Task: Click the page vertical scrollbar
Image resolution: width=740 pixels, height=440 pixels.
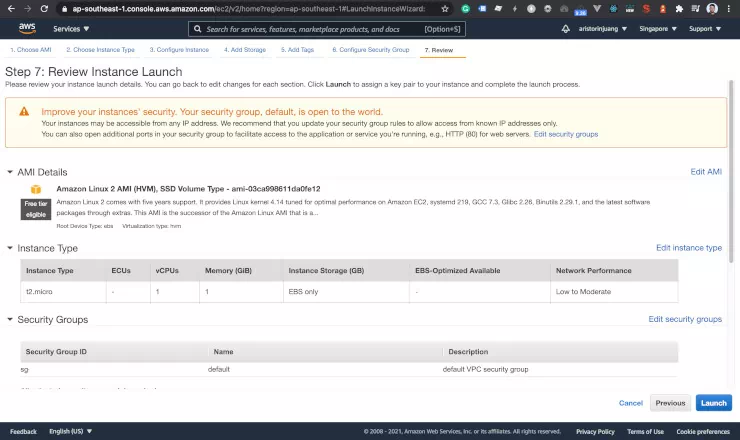Action: click(731, 171)
